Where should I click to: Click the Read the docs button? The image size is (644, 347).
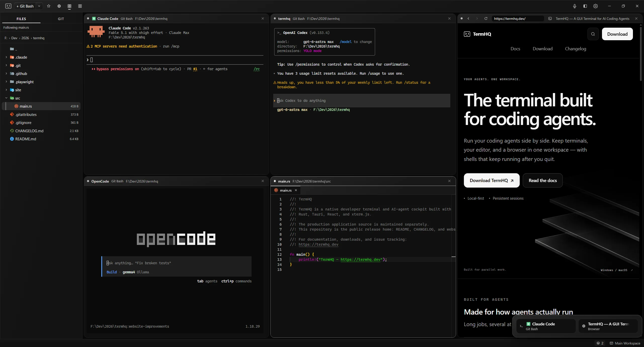[x=543, y=180]
